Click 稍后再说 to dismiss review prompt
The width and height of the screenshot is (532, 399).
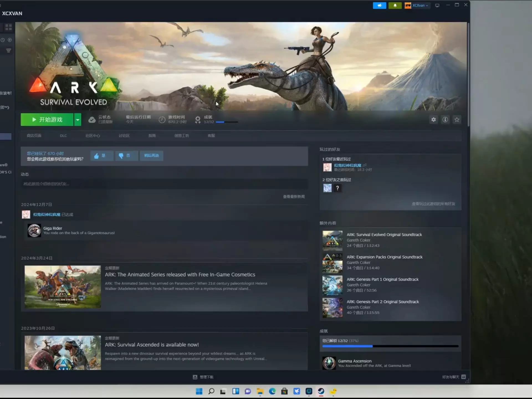tap(151, 156)
